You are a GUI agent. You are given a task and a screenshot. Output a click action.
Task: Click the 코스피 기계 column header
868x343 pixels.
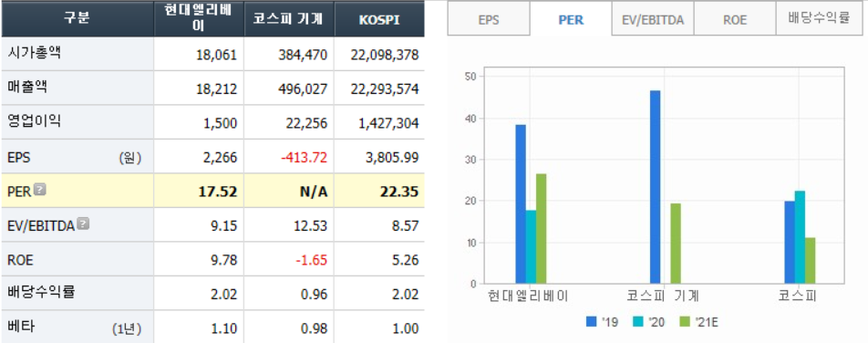click(289, 18)
